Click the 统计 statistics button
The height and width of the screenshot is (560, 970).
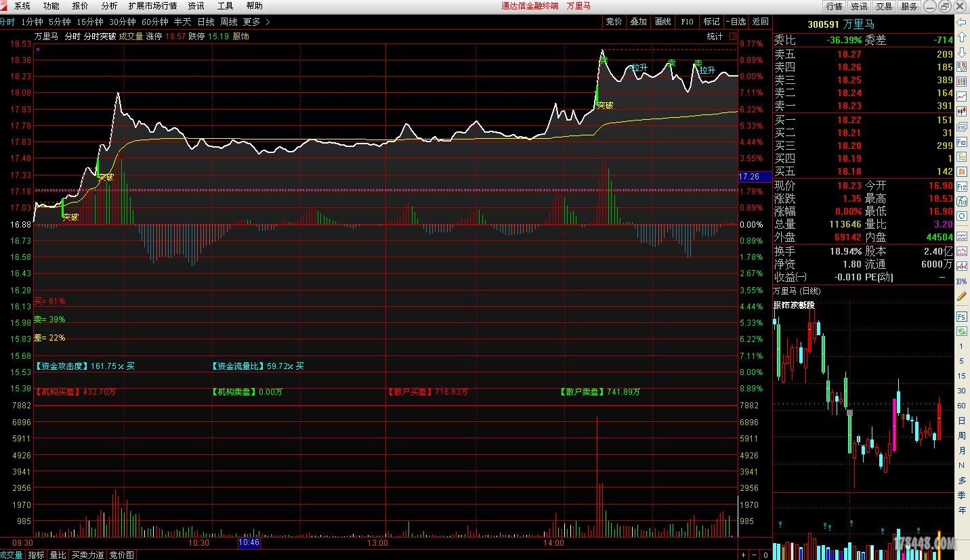(715, 37)
